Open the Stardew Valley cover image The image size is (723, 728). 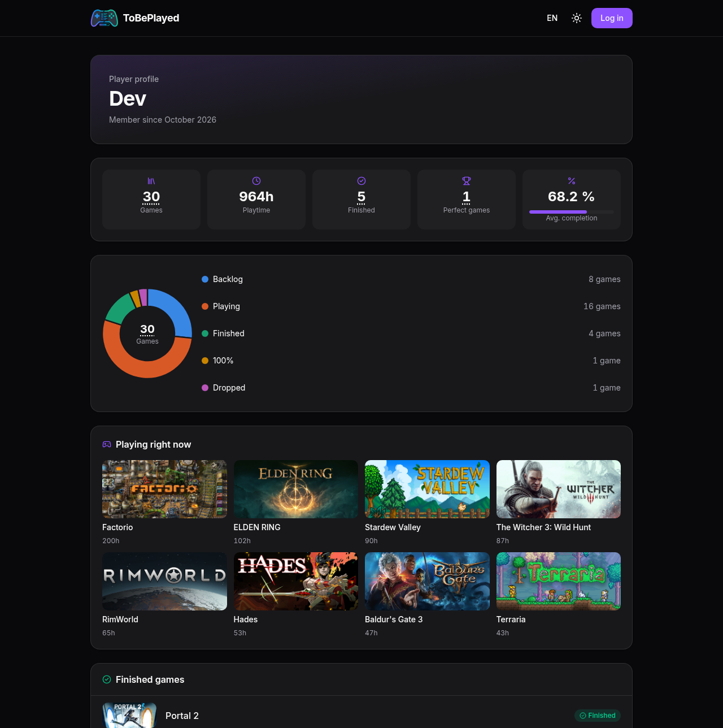(427, 489)
